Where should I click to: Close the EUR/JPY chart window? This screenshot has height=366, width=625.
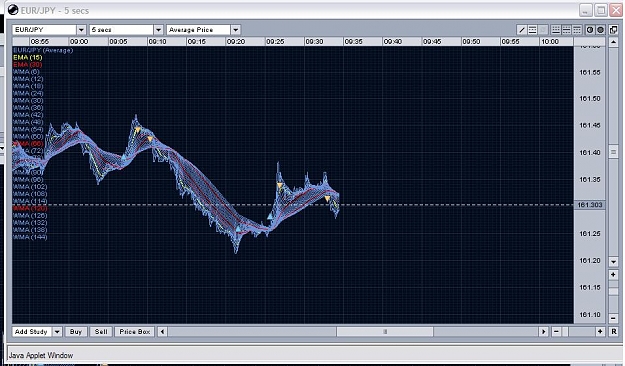click(x=616, y=10)
